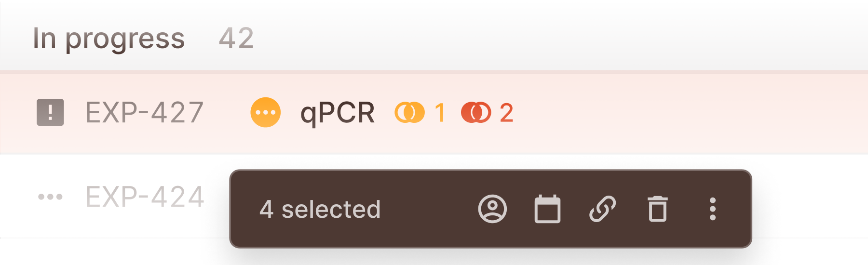
Task: Toggle selection of the highlighted EXP-427 row
Action: tap(434, 113)
